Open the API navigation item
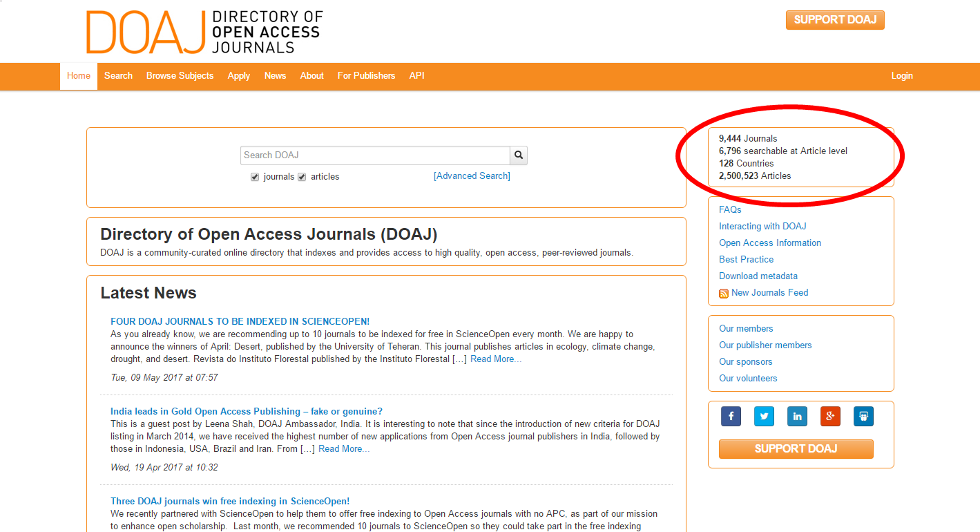This screenshot has height=532, width=980. (x=416, y=76)
